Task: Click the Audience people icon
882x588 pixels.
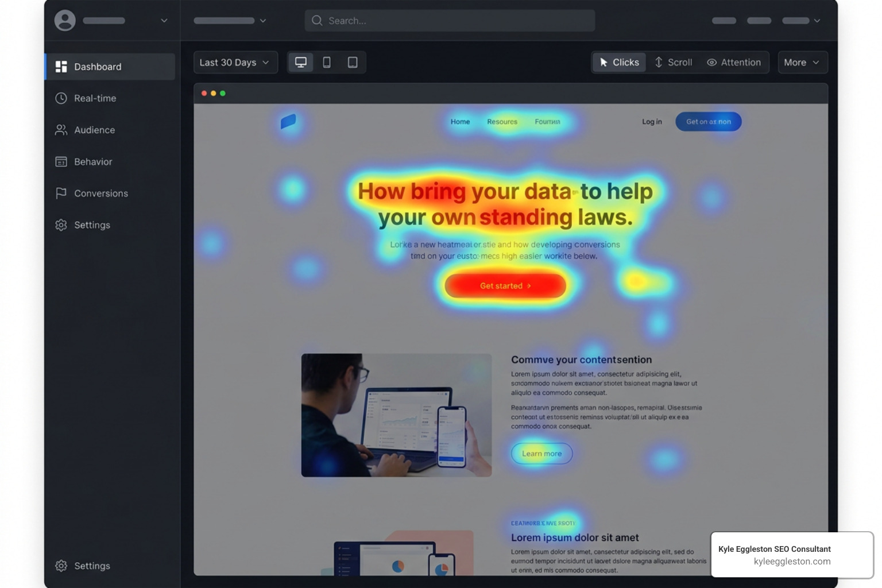Action: point(61,130)
